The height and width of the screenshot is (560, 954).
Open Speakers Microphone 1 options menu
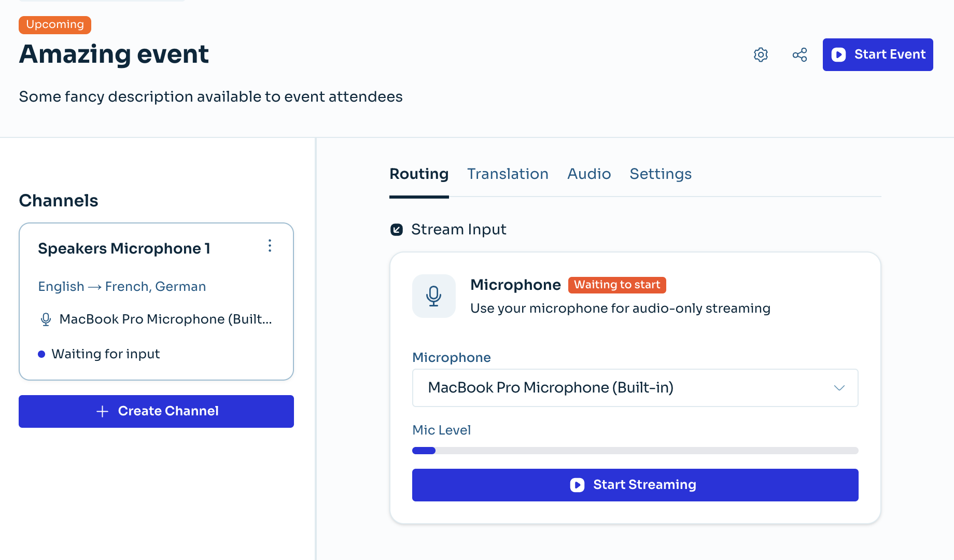pos(270,246)
